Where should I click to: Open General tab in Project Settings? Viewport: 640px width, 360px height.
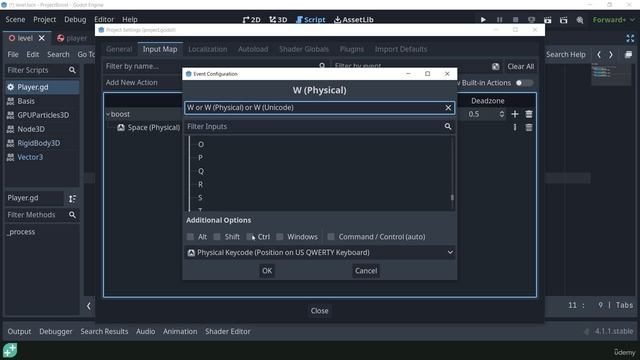point(119,49)
